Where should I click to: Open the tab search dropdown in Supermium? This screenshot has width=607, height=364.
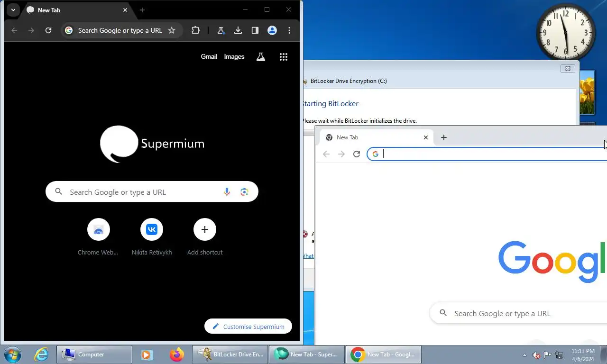click(13, 10)
